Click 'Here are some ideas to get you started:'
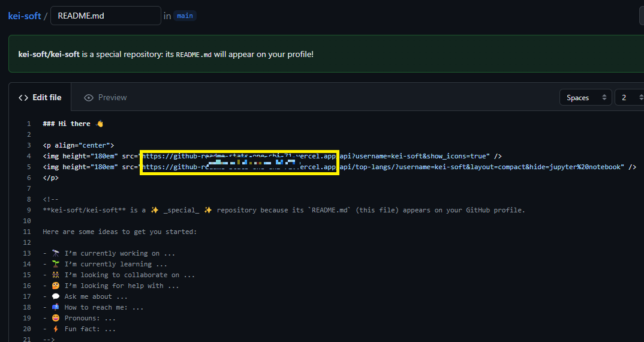644x342 pixels. tap(119, 232)
